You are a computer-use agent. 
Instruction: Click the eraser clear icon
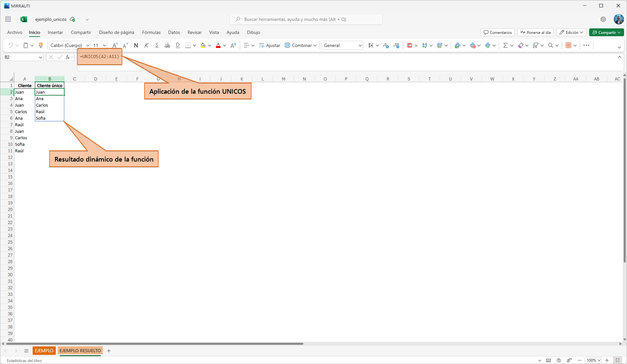pos(521,45)
